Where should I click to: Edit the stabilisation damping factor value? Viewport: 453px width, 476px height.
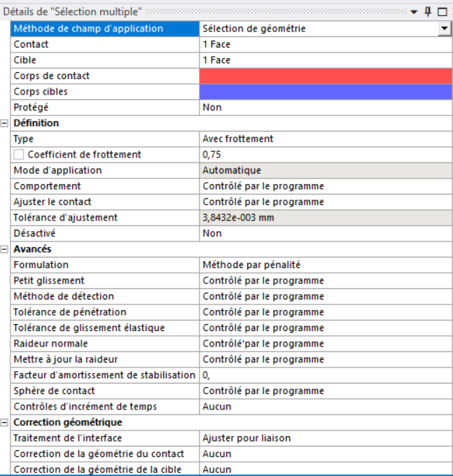[326, 375]
